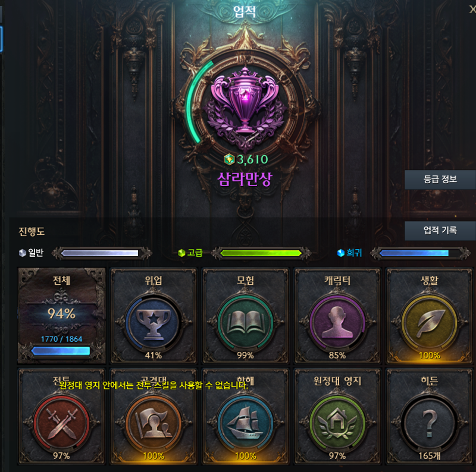Close the 업적 window with X

472,9
